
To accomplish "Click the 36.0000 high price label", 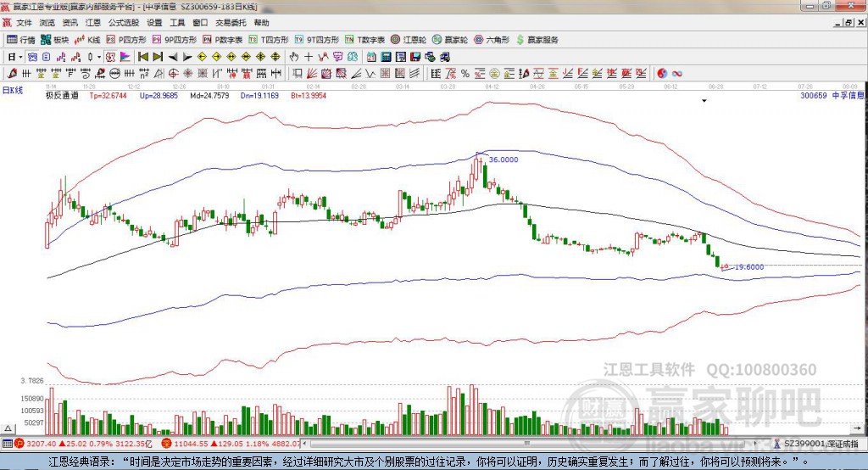I will (x=504, y=159).
